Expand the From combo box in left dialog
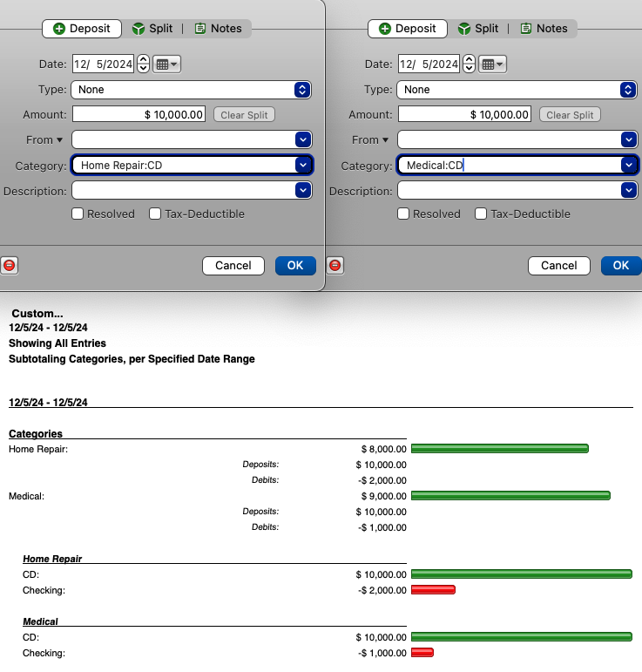The height and width of the screenshot is (672, 642). [x=303, y=139]
